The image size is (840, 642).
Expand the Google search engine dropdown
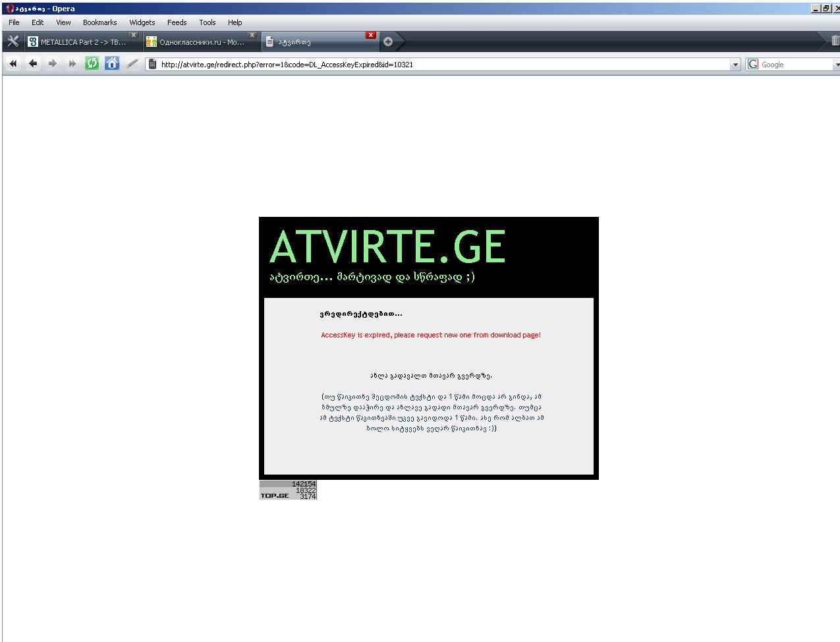point(837,65)
